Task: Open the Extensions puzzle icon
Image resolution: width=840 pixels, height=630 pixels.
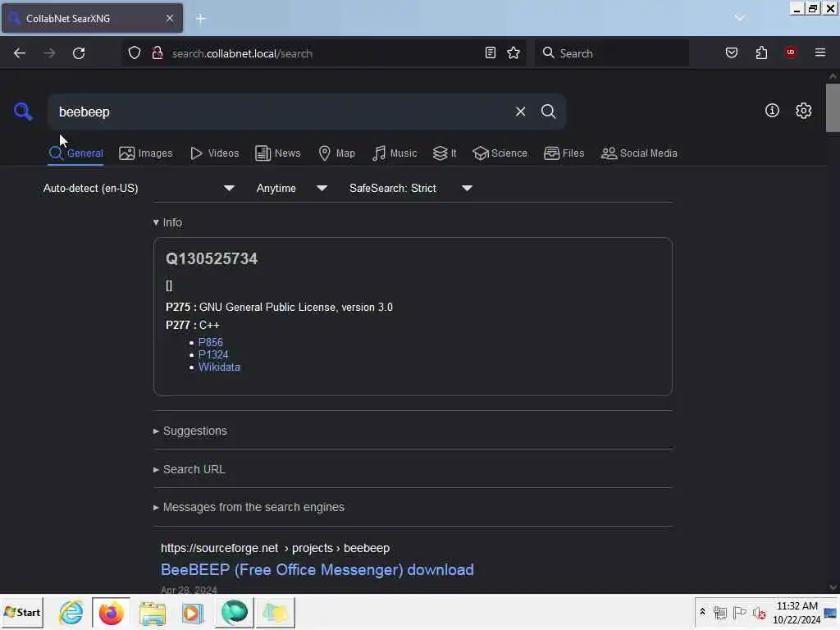Action: pyautogui.click(x=761, y=52)
